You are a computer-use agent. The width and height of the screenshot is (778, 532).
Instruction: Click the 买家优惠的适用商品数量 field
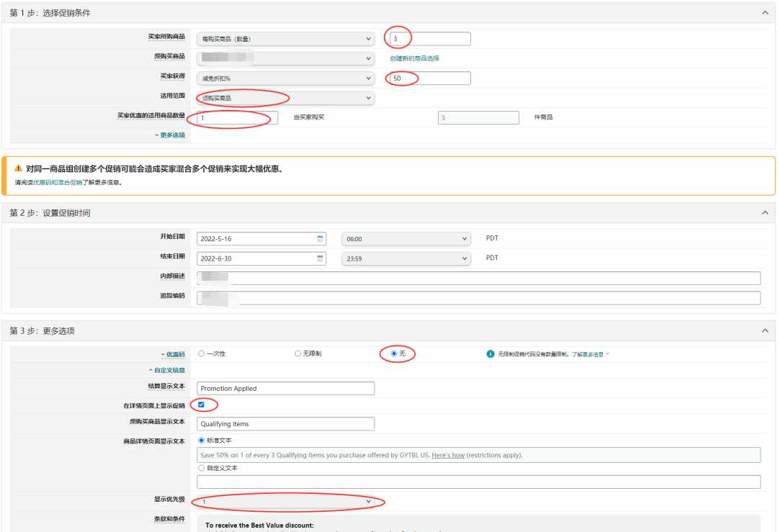point(237,117)
